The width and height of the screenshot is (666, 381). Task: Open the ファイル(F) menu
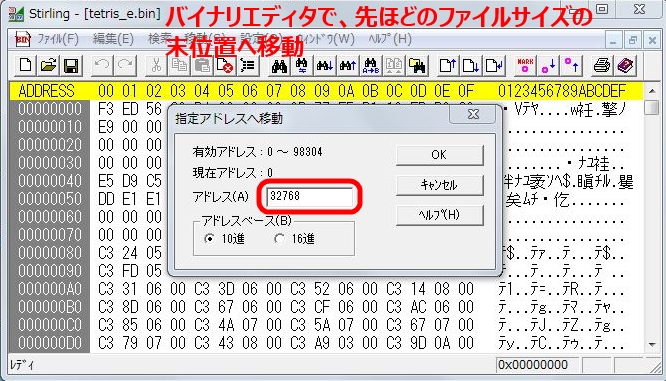pyautogui.click(x=58, y=39)
